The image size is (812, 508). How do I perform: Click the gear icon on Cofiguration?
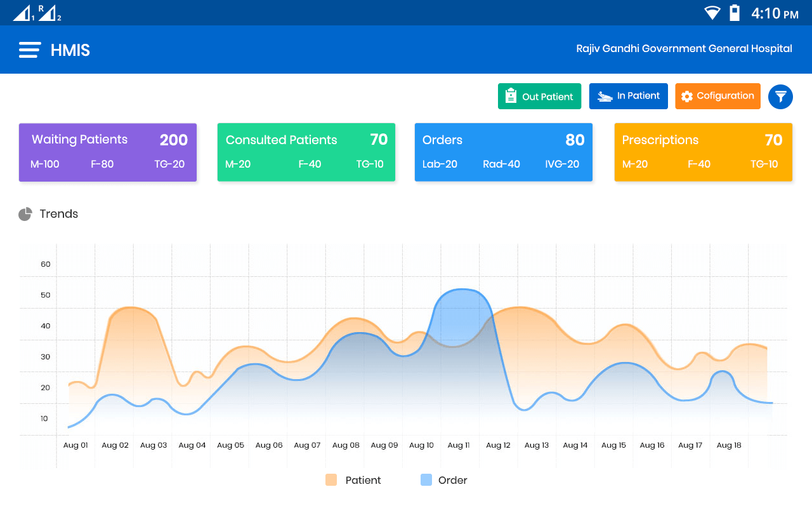(x=687, y=97)
